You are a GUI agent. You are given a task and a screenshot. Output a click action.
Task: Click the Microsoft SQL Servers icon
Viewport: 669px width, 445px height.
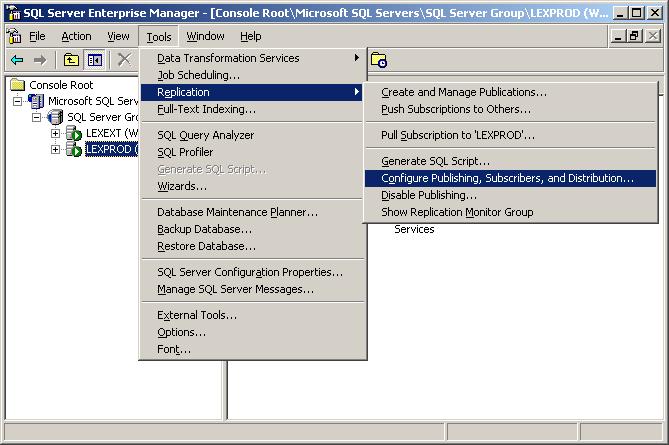pyautogui.click(x=36, y=101)
